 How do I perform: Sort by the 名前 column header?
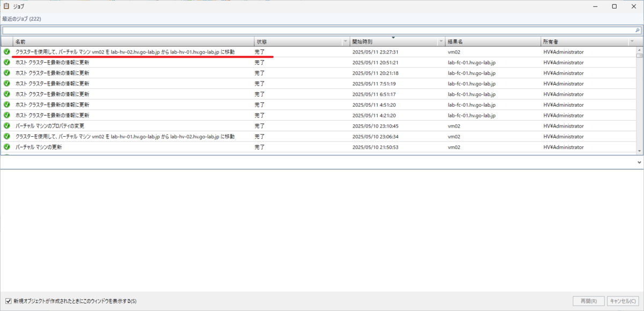point(134,41)
